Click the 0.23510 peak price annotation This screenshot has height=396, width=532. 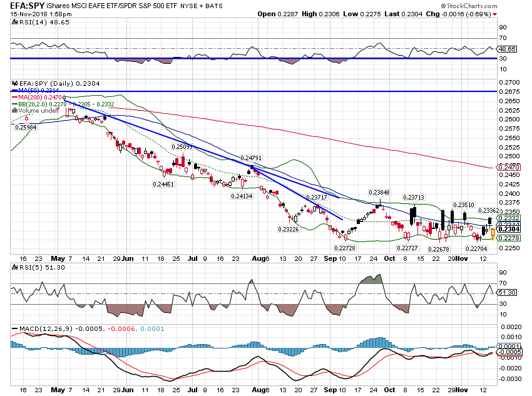[x=464, y=205]
